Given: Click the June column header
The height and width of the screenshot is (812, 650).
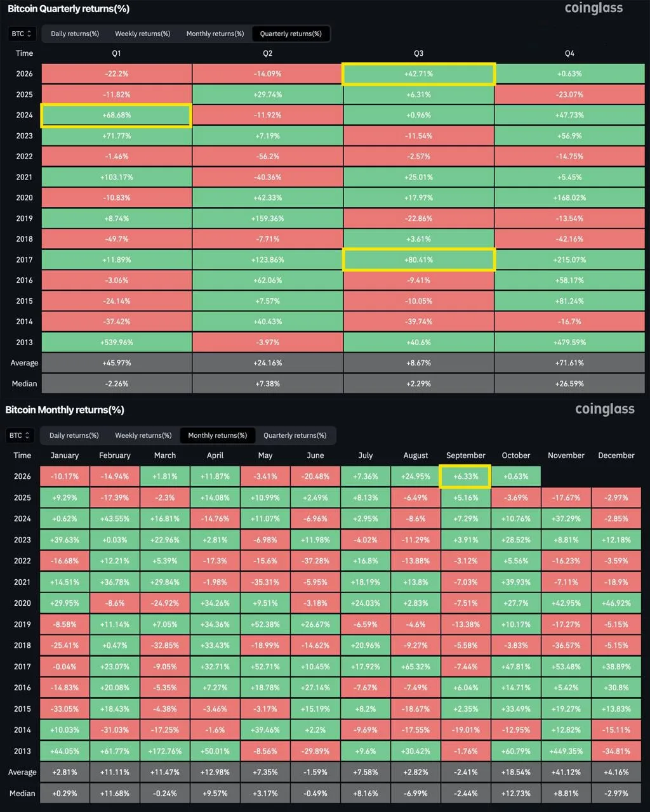Looking at the screenshot, I should [x=315, y=455].
